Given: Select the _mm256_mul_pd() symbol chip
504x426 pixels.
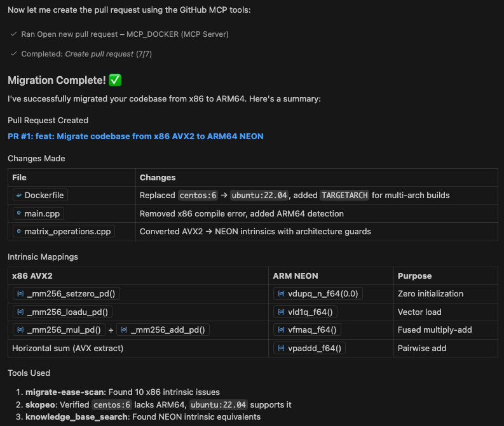Looking at the screenshot, I should coord(59,329).
